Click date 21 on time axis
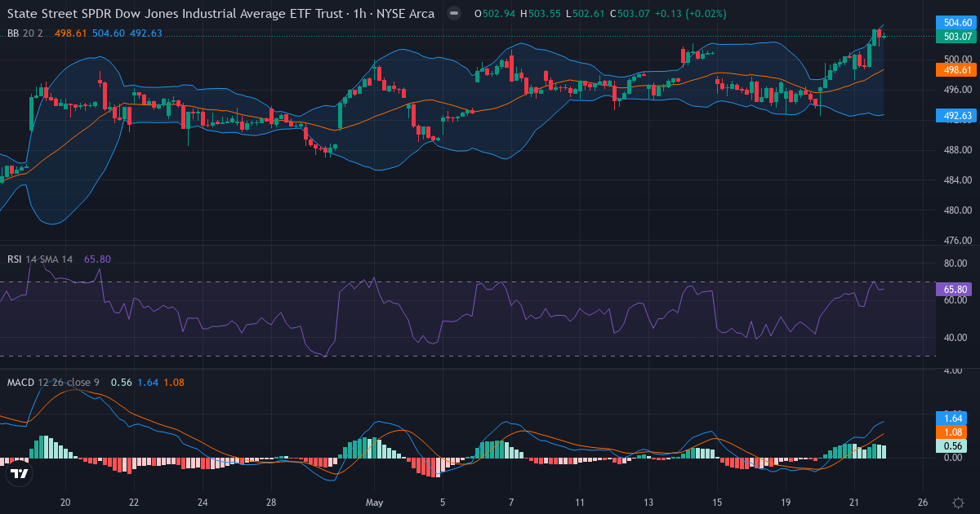This screenshot has width=980, height=514. coord(854,502)
